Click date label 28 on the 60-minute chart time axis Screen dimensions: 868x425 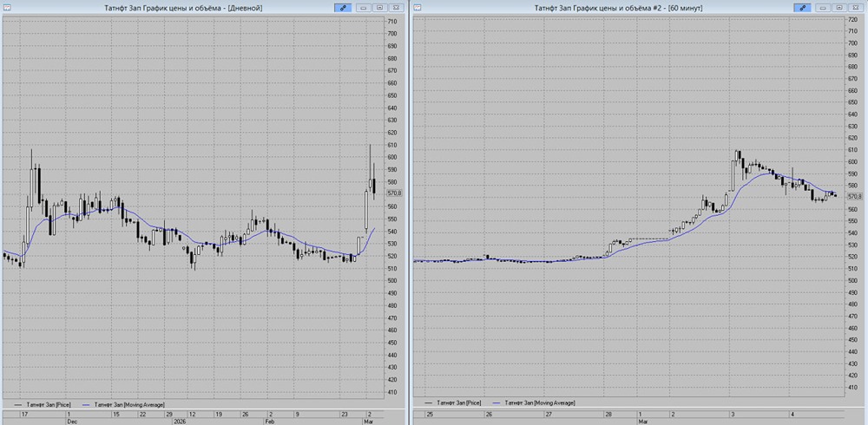608,414
